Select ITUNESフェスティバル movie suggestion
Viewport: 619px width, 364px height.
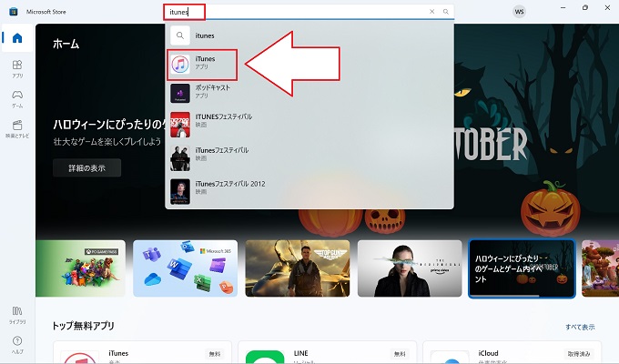pyautogui.click(x=309, y=124)
